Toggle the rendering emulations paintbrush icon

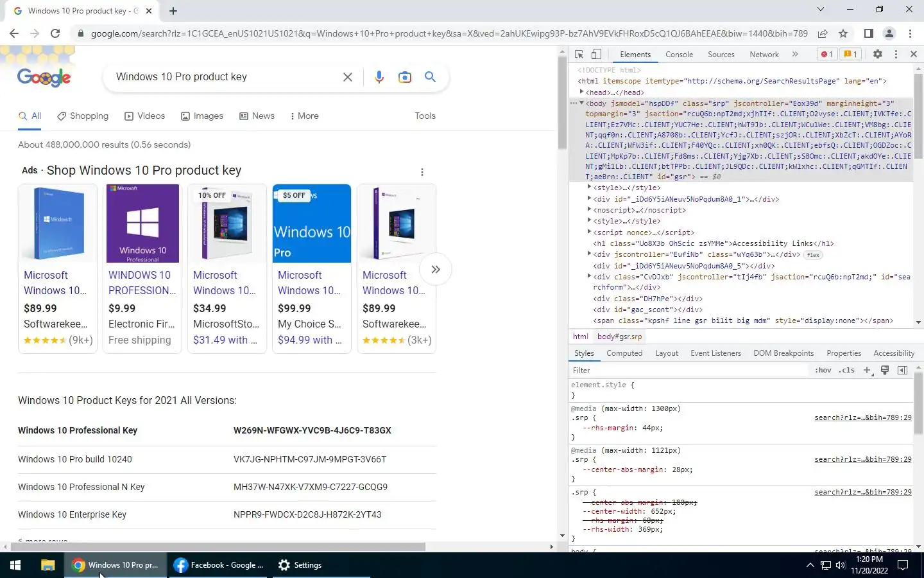pos(885,370)
